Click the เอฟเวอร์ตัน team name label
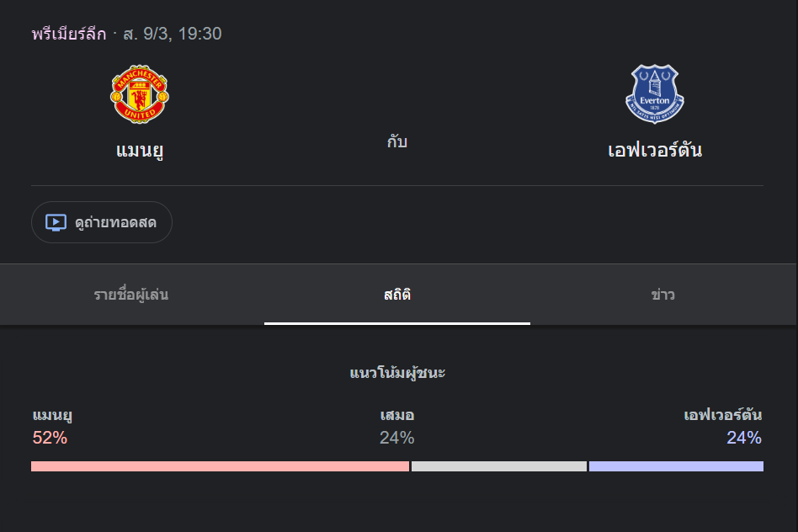 click(654, 149)
